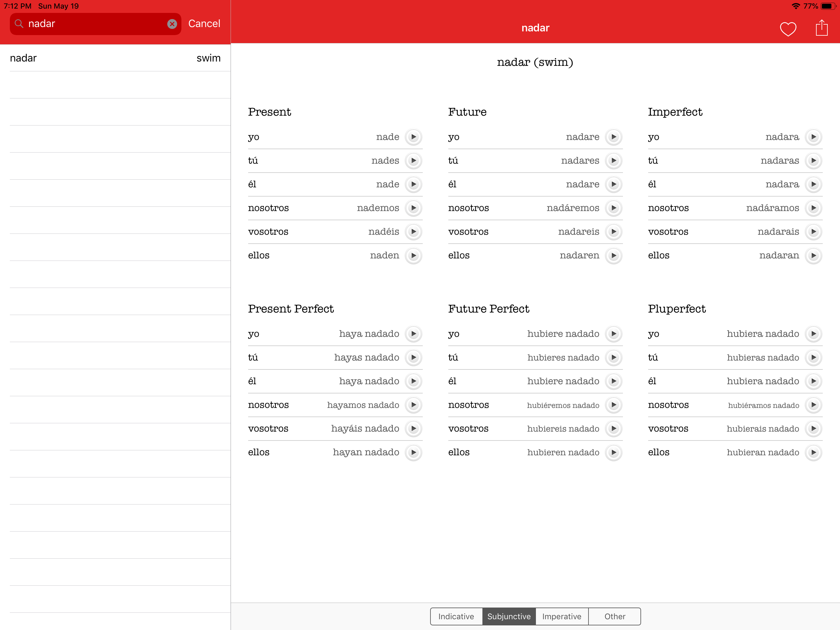Select the Subjunctive tab

click(x=509, y=616)
